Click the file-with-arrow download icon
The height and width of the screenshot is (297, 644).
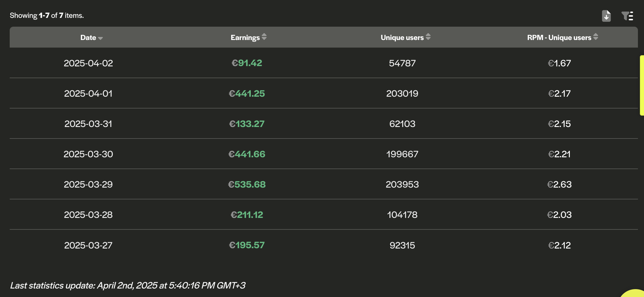click(x=606, y=16)
